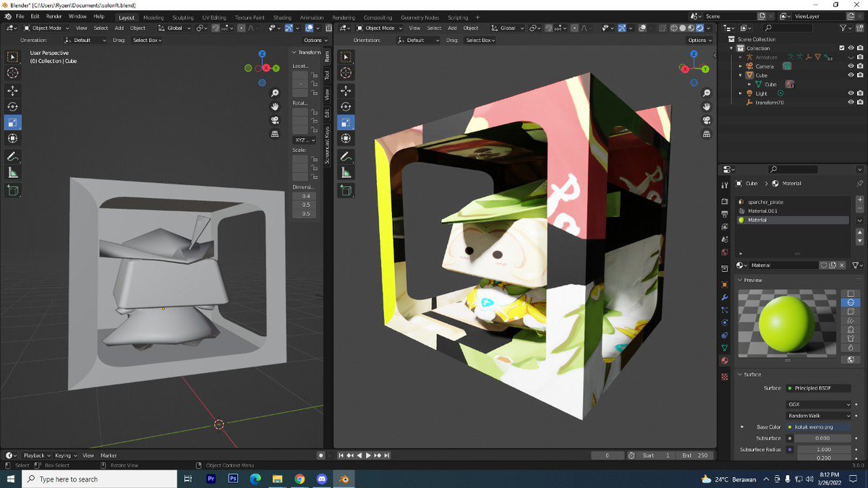The width and height of the screenshot is (868, 488).
Task: Toggle snapping magnet in left viewport header
Action: click(x=216, y=28)
